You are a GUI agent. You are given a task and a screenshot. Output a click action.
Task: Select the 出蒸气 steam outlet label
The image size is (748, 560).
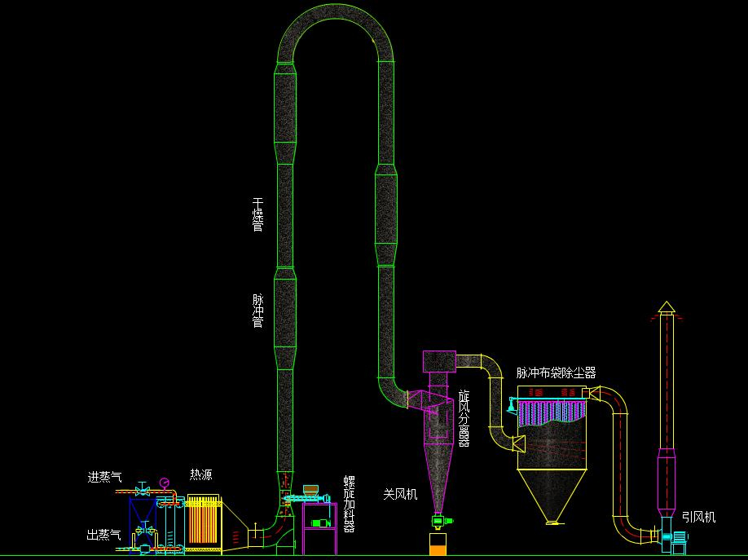click(104, 535)
